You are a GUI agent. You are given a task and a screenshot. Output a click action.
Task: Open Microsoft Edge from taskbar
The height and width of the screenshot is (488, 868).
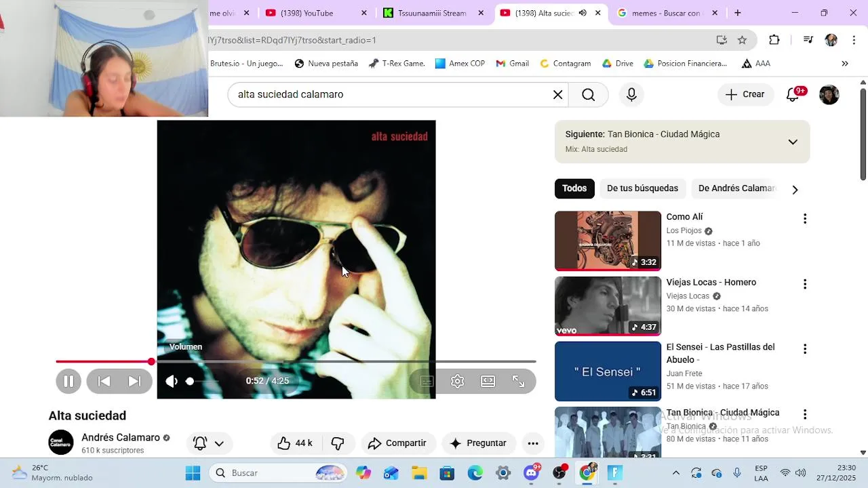coord(475,473)
